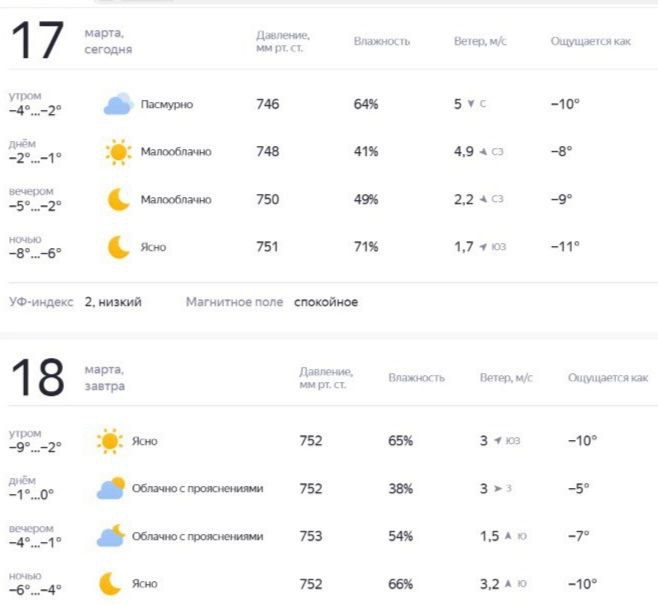Click the 'Ощущается как' header for March 17
Viewport: 658px width, 606px height.
(591, 41)
